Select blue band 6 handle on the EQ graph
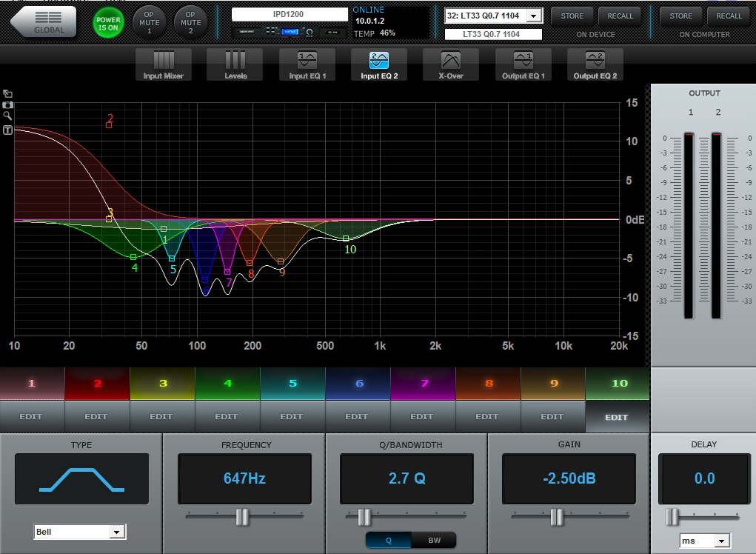The image size is (756, 554). coord(205,280)
